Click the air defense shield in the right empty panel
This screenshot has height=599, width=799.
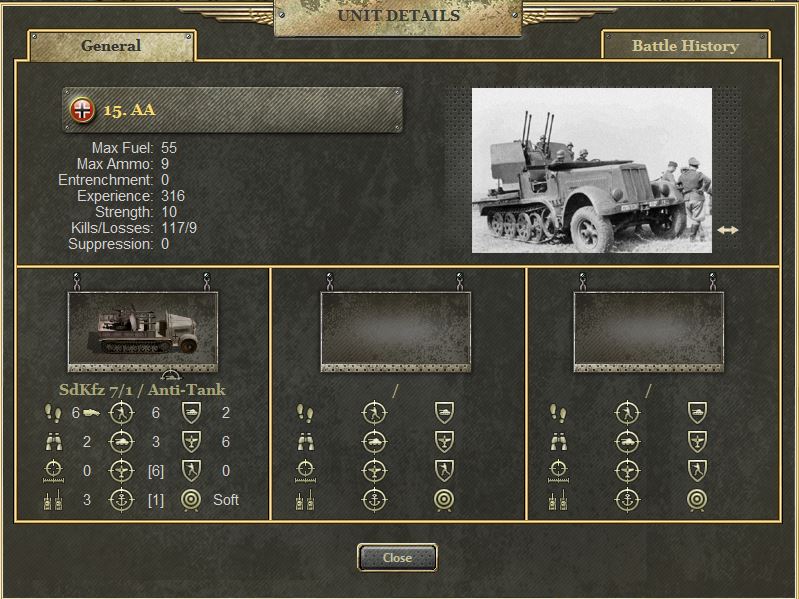click(697, 442)
